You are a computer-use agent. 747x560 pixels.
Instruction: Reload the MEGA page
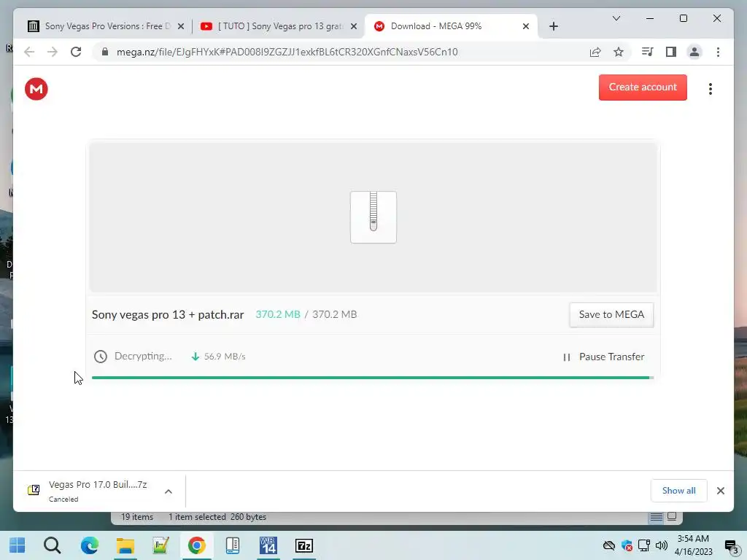coord(76,52)
